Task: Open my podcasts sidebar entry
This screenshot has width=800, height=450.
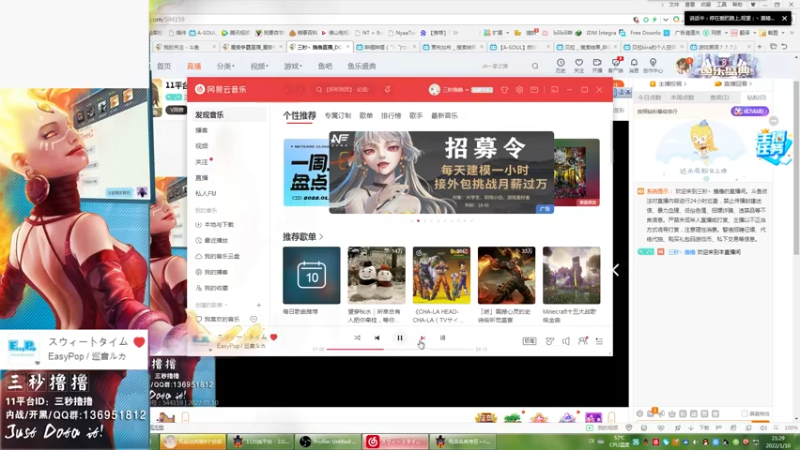Action: click(212, 272)
